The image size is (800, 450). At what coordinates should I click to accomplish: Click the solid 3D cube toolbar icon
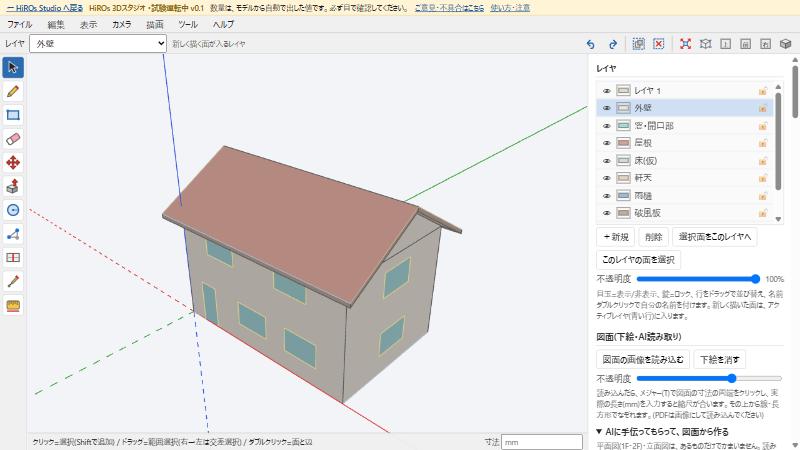tap(785, 44)
